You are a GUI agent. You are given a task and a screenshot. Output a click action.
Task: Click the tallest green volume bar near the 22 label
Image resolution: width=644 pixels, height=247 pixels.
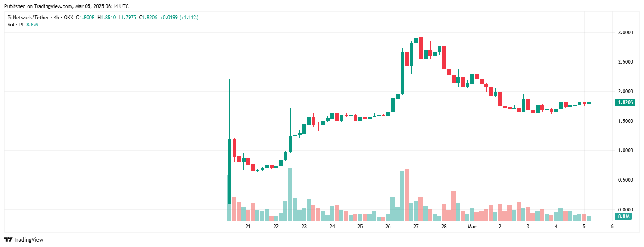coord(290,194)
